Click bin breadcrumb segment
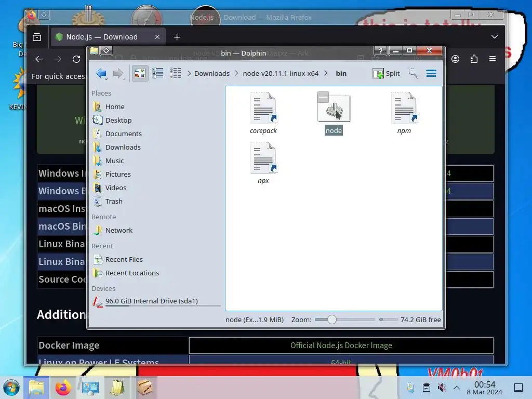 coord(341,73)
